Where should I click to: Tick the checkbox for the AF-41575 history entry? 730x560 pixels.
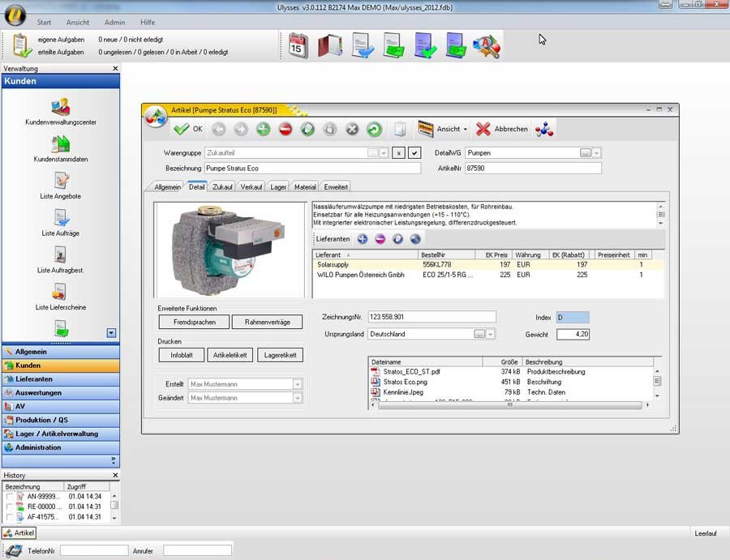(10, 517)
